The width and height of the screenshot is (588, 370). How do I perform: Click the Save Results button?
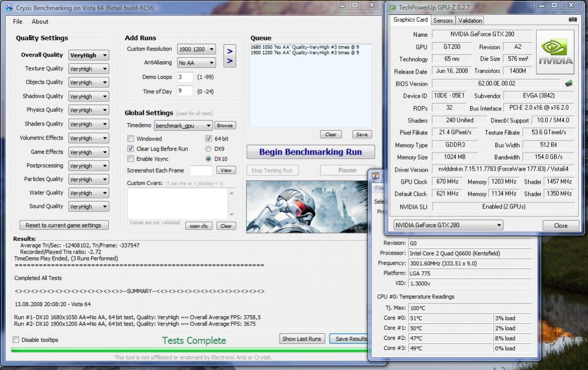pos(349,339)
